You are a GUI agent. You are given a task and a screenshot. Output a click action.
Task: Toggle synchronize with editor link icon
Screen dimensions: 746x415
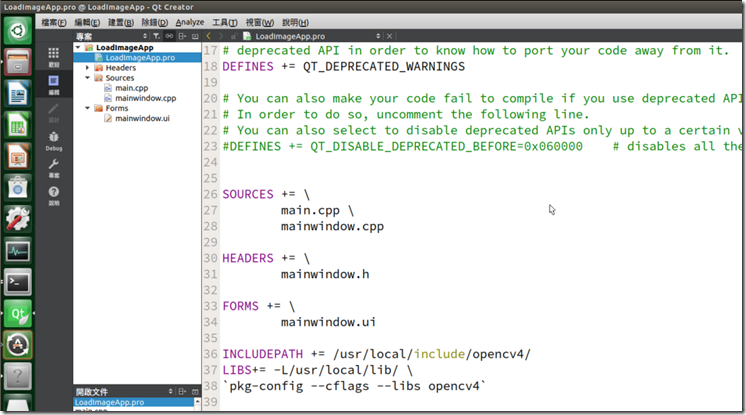[x=169, y=35]
